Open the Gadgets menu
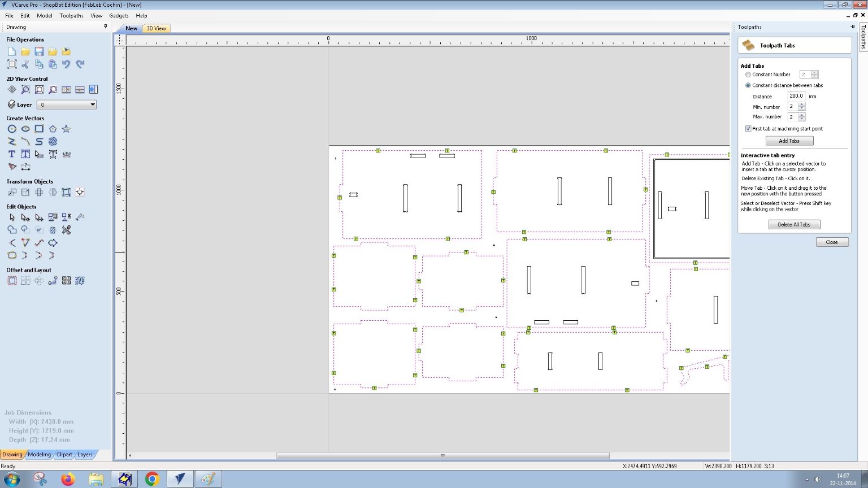 (x=119, y=16)
